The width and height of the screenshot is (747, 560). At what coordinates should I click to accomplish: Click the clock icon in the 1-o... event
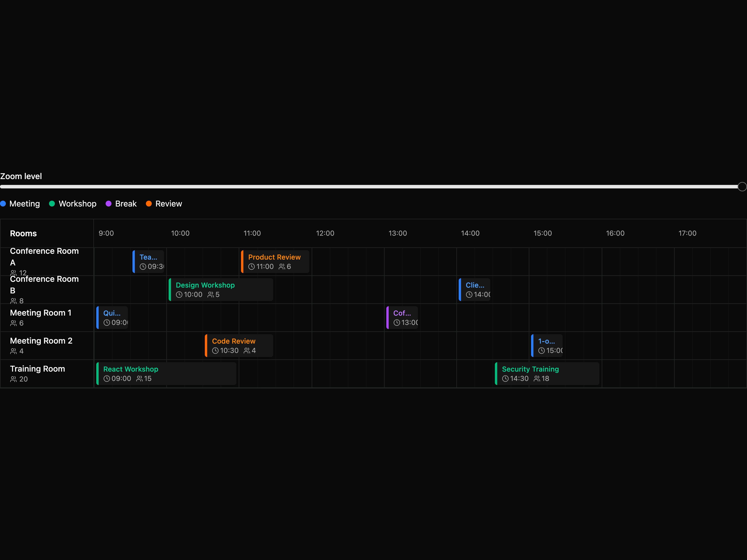click(x=541, y=351)
